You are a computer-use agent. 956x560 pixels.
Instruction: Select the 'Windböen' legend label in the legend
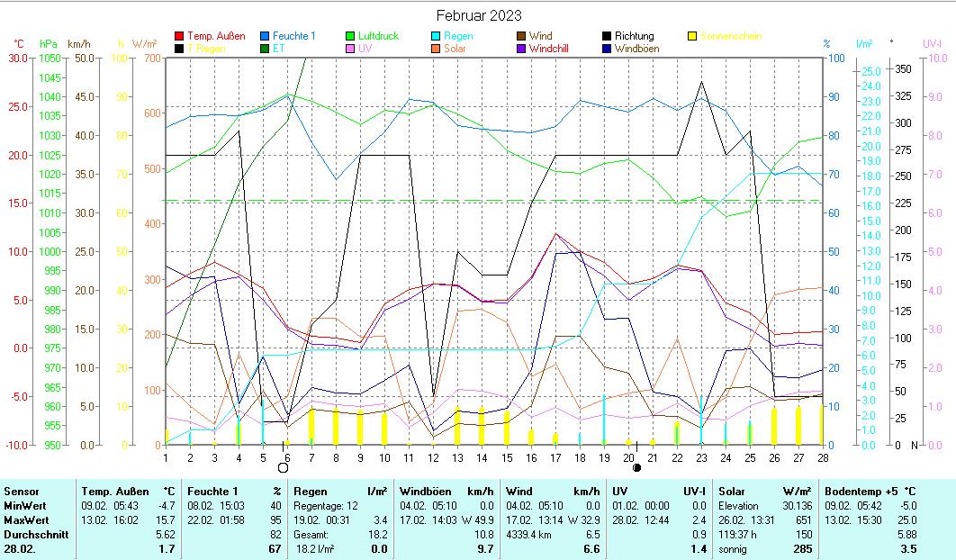click(636, 49)
